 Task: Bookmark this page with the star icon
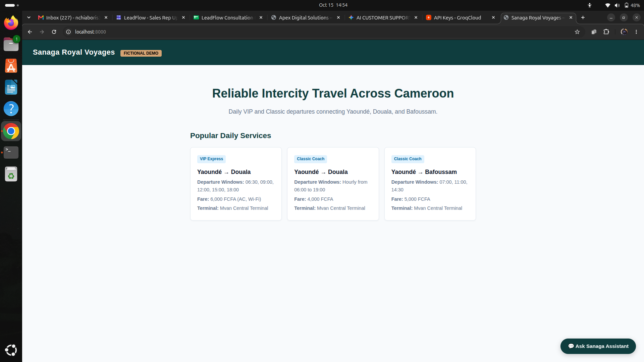coord(577,32)
